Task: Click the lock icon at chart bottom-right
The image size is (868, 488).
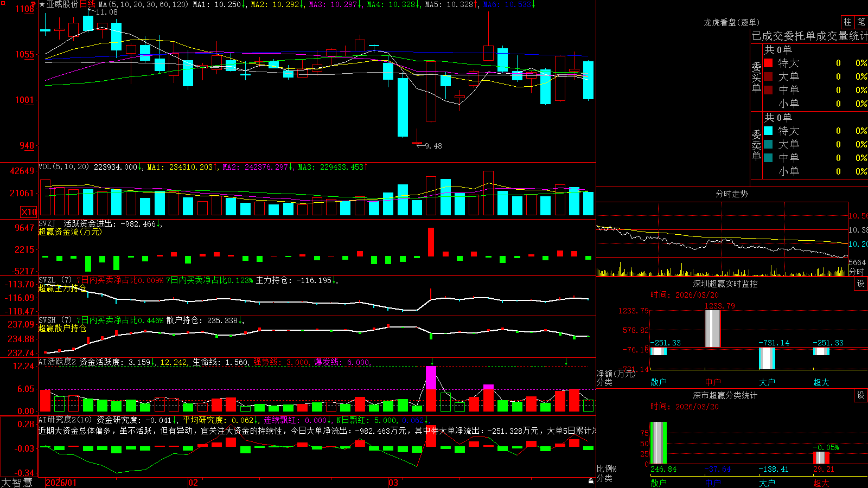Action: pos(591,481)
